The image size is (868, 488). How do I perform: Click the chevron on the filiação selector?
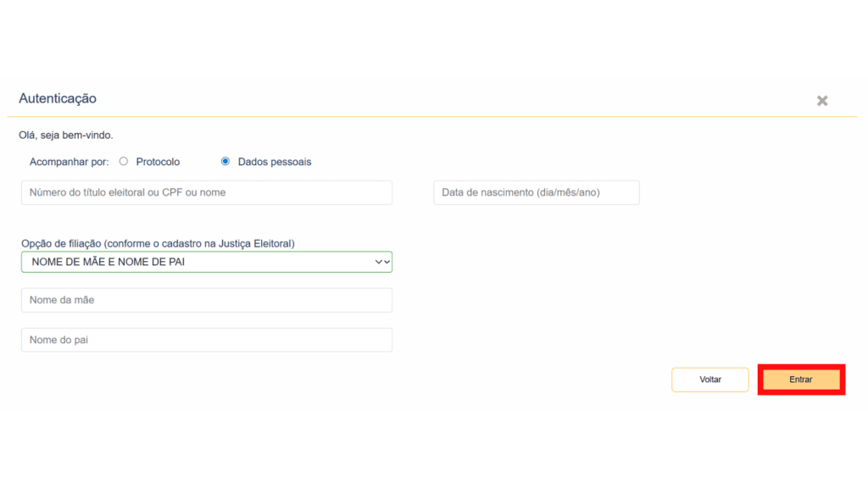[x=383, y=262]
